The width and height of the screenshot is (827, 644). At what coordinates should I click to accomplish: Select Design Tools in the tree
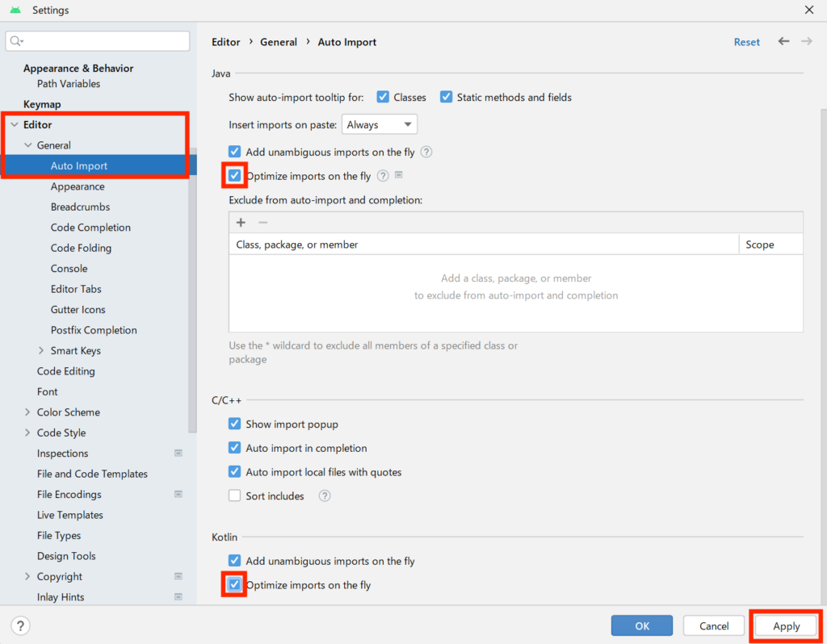[x=66, y=556]
